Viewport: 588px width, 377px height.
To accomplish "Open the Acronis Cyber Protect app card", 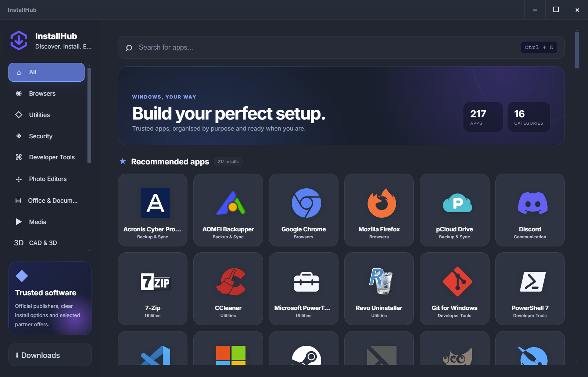I will point(153,210).
